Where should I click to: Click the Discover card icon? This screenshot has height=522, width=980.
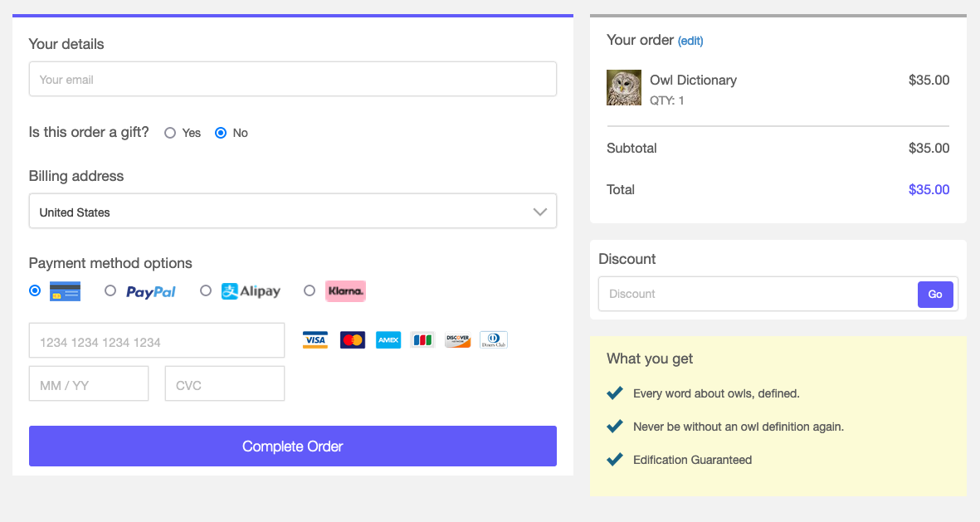click(458, 340)
